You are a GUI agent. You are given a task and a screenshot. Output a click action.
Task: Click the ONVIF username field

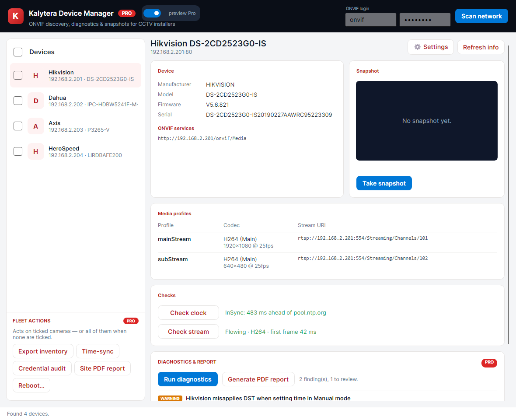(370, 20)
